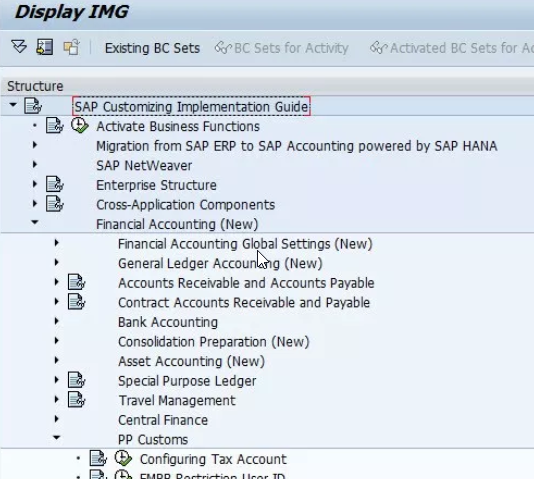
Task: Select Migration from SAP ERP to SAP Accounting
Action: click(297, 146)
